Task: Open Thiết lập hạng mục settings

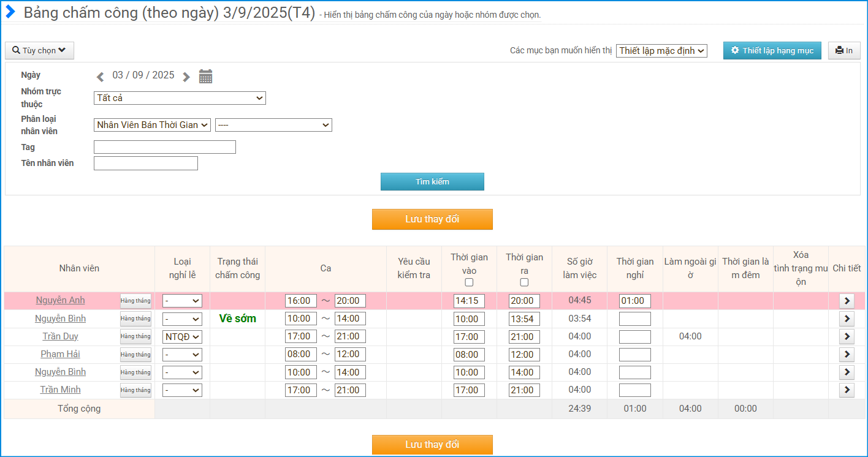Action: [x=772, y=51]
